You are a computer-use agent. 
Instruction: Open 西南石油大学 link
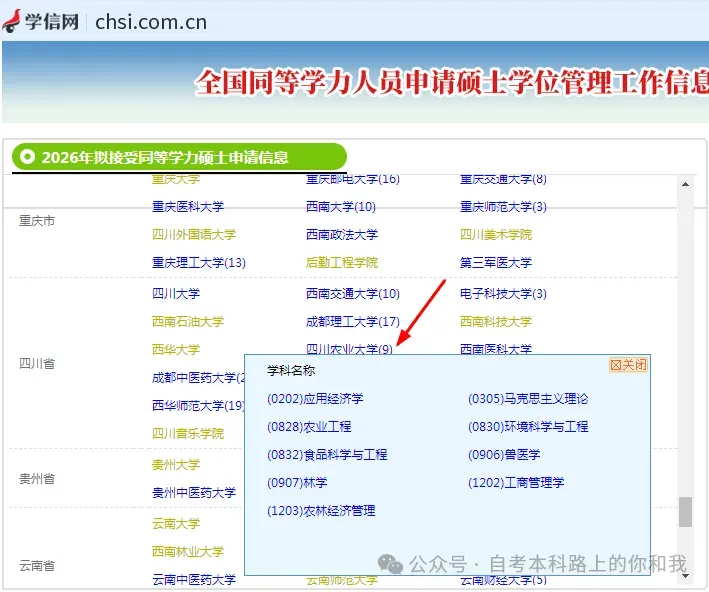click(188, 322)
